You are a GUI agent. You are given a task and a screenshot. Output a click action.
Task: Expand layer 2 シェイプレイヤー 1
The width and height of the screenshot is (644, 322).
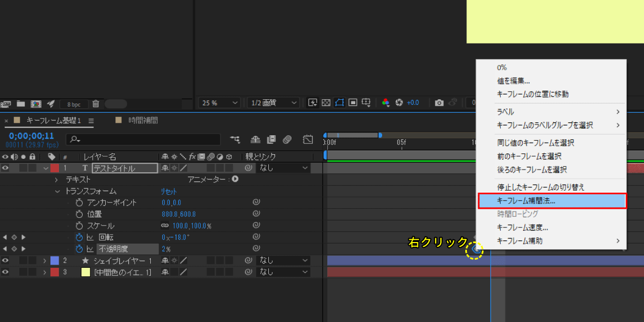click(x=45, y=260)
